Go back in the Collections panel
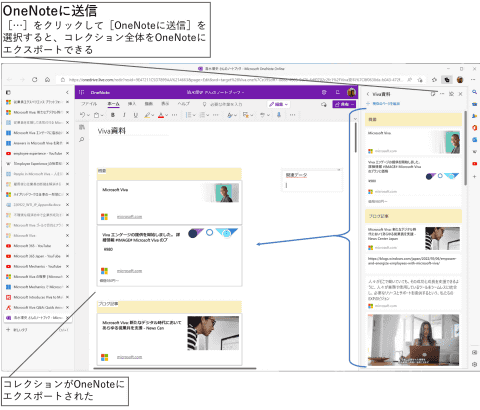 coord(368,94)
